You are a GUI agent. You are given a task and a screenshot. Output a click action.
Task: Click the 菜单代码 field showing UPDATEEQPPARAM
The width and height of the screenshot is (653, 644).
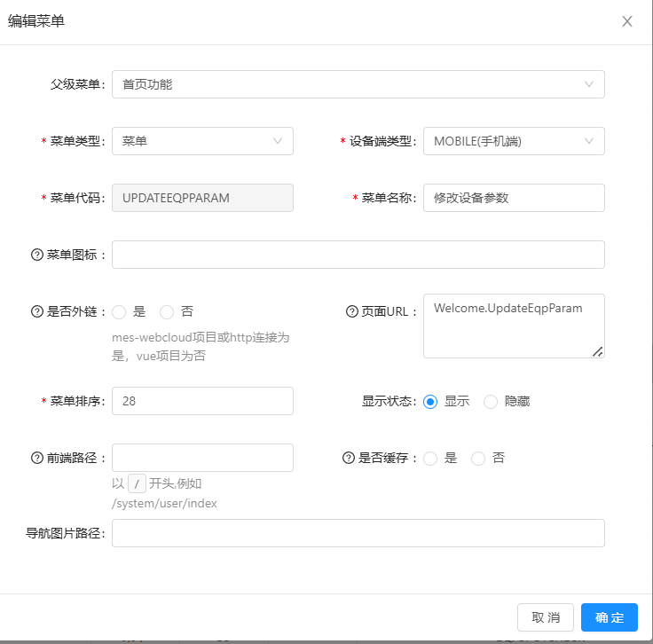click(202, 198)
